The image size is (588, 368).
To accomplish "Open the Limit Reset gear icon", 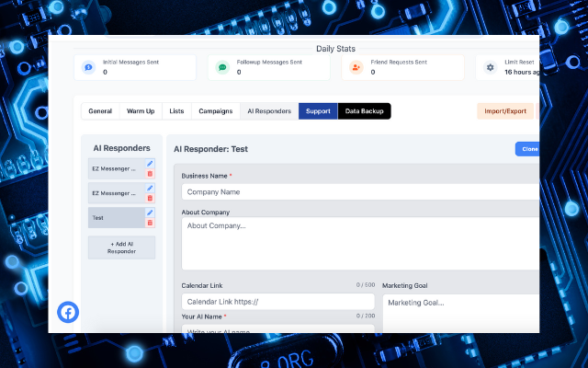I will 490,67.
